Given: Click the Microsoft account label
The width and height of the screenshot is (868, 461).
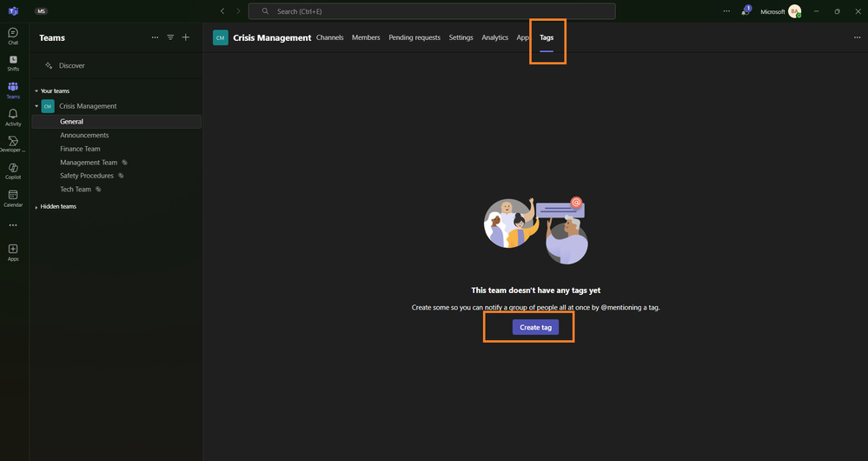Looking at the screenshot, I should click(x=772, y=11).
